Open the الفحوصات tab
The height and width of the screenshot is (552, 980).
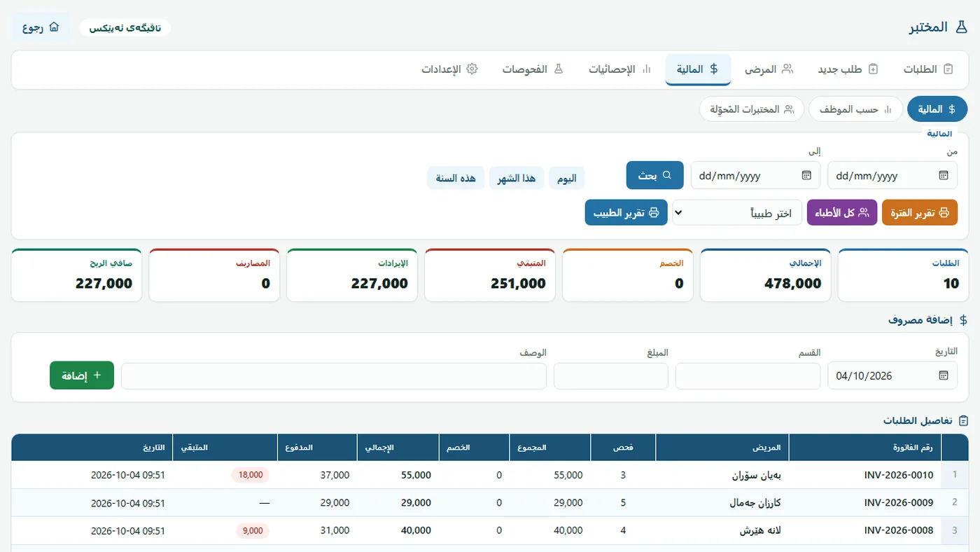pyautogui.click(x=533, y=69)
